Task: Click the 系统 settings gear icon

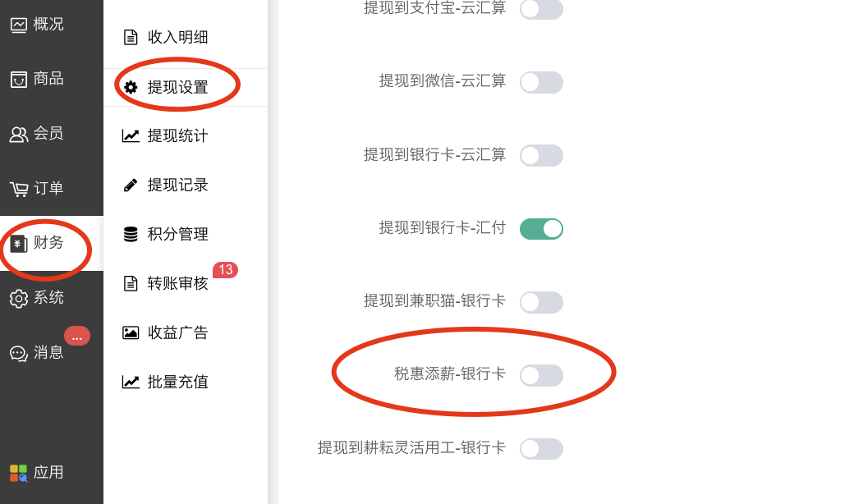Action: [x=19, y=298]
